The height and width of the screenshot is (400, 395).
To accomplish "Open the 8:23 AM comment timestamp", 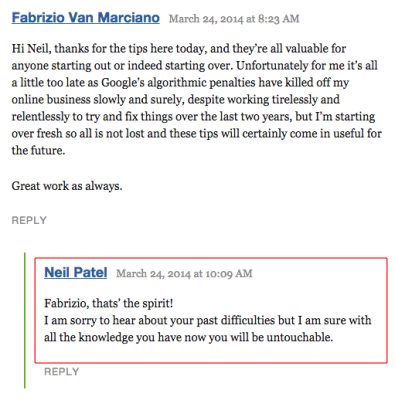I will (234, 19).
